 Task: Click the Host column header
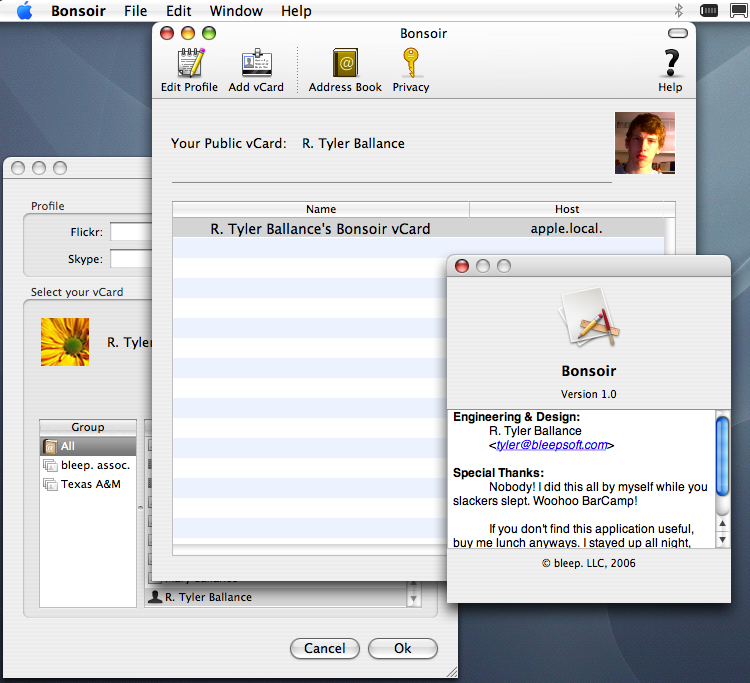(x=567, y=209)
